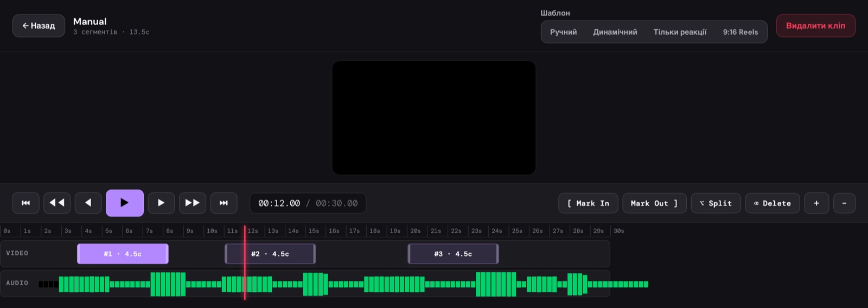This screenshot has width=868, height=308.
Task: Rewind with the double-left arrow
Action: 57,203
